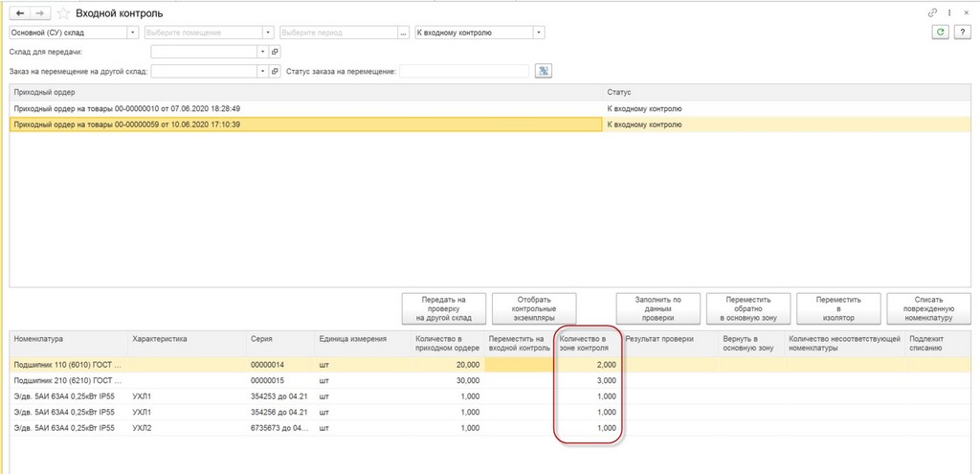980x474 pixels.
Task: Select order 00-00000010 от 07.06.2020 row
Action: pos(490,109)
